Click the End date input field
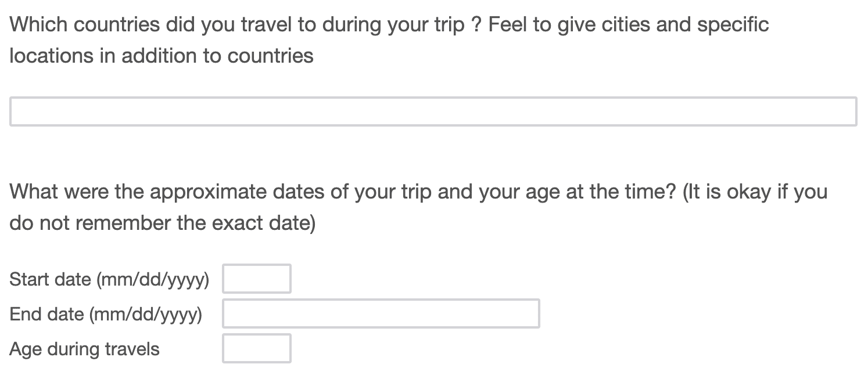The width and height of the screenshot is (868, 375). 381,313
